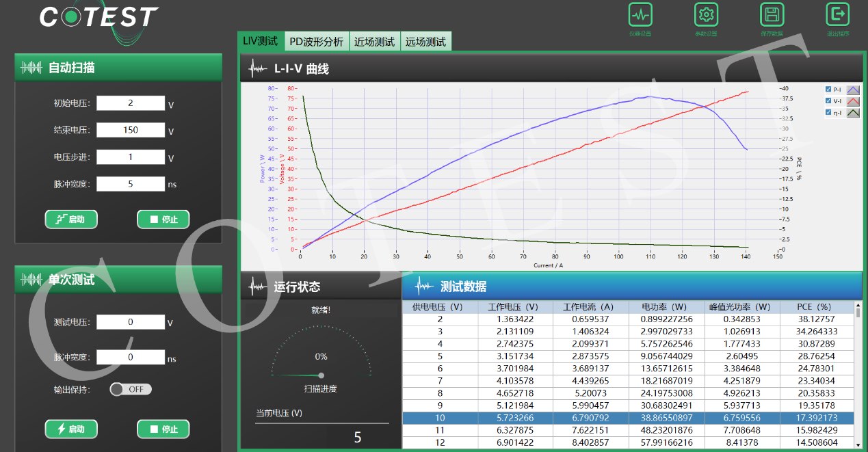Open 参数设置 gear icon
The height and width of the screenshot is (452, 868).
[x=706, y=15]
